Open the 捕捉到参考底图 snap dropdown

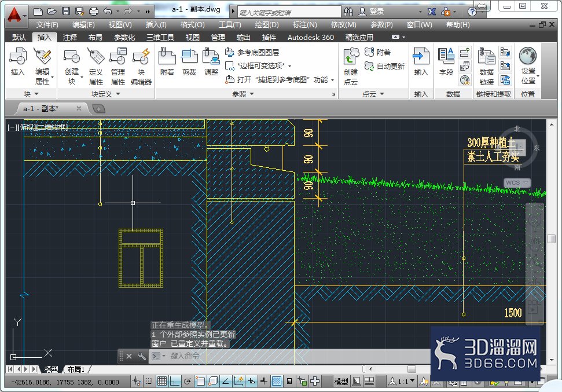[x=333, y=80]
